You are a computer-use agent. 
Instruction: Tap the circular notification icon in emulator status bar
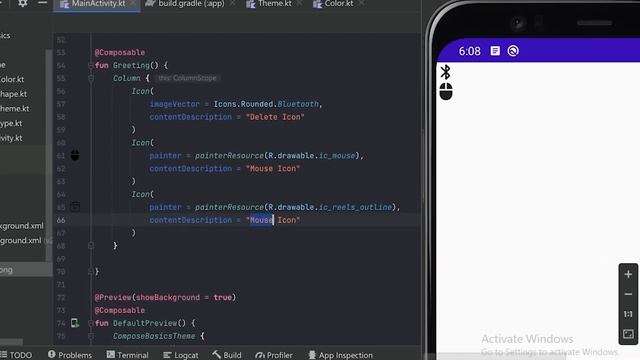[x=513, y=51]
